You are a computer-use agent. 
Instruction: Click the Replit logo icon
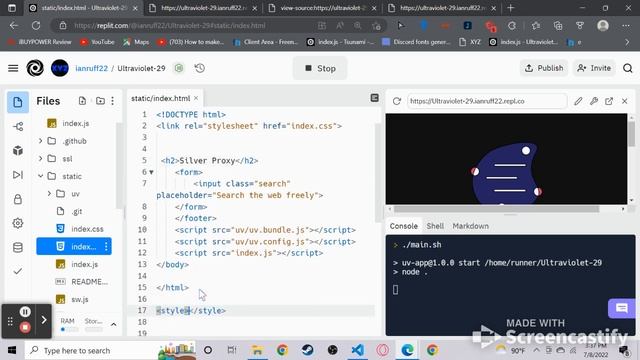[35, 68]
